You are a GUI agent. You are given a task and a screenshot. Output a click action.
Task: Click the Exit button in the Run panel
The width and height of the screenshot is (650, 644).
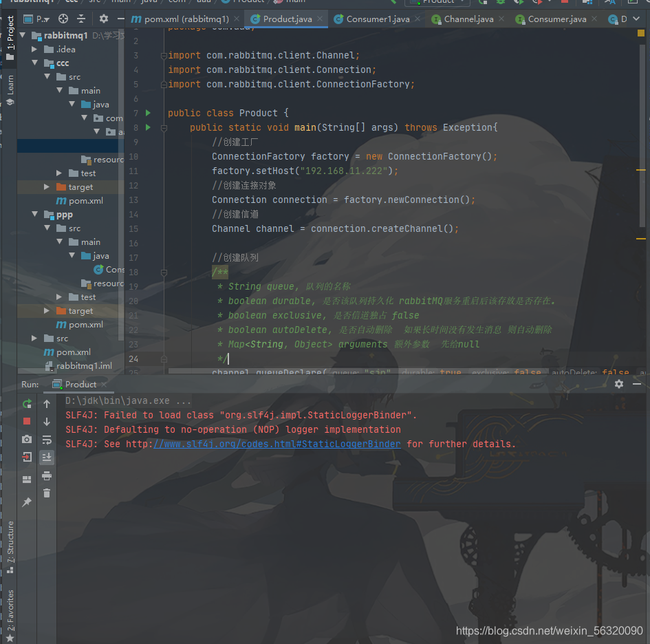click(x=27, y=457)
